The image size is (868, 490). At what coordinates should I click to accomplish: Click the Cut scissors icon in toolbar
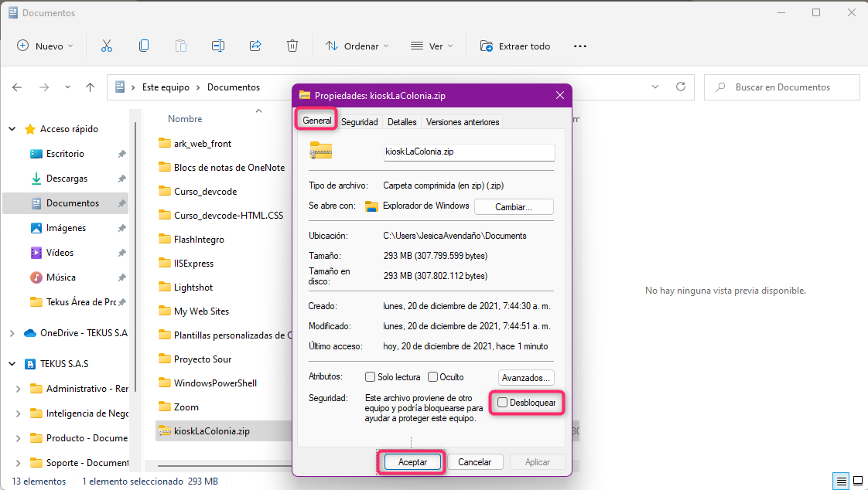[x=107, y=46]
